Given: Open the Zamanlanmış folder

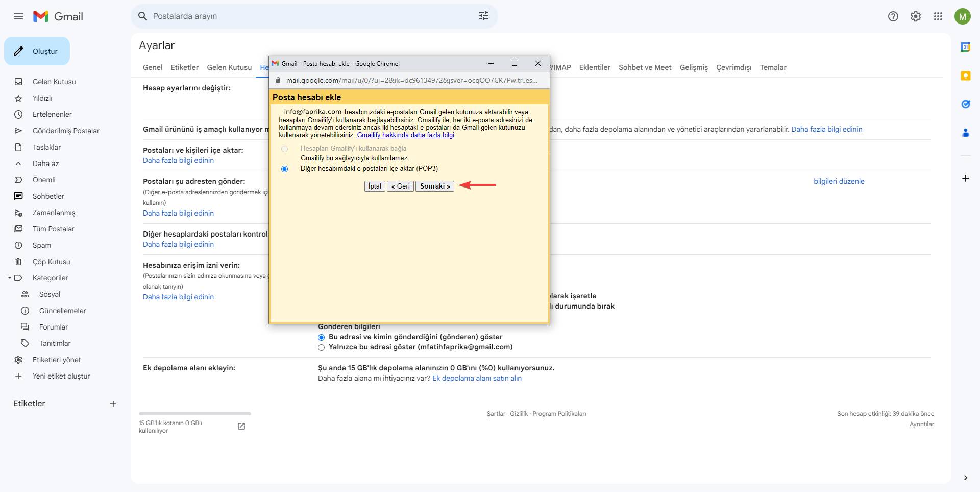Looking at the screenshot, I should pos(54,213).
